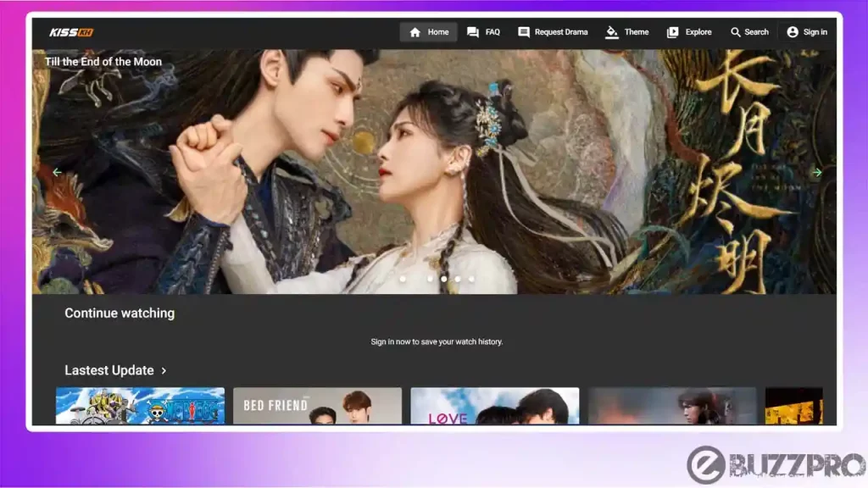Image resolution: width=868 pixels, height=488 pixels.
Task: Click the sign in to save history message
Action: (x=437, y=342)
